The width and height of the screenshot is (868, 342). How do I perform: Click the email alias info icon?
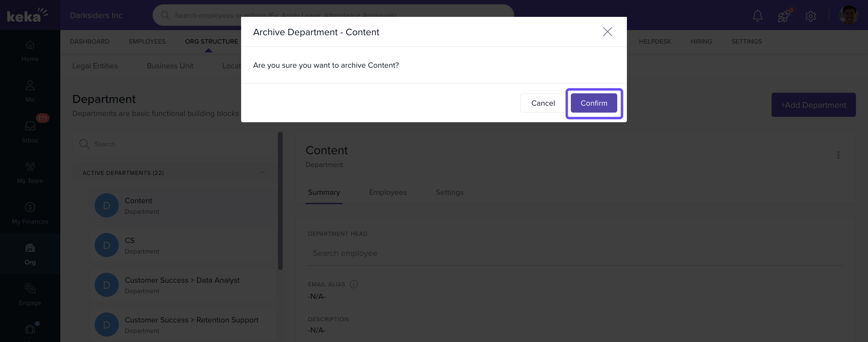[354, 284]
